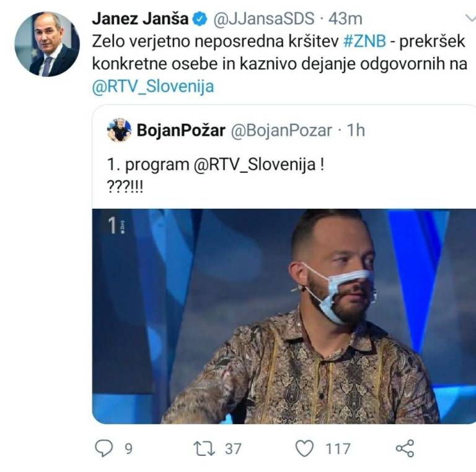
Task: Click the 43m tweet timestamp
Action: click(345, 19)
